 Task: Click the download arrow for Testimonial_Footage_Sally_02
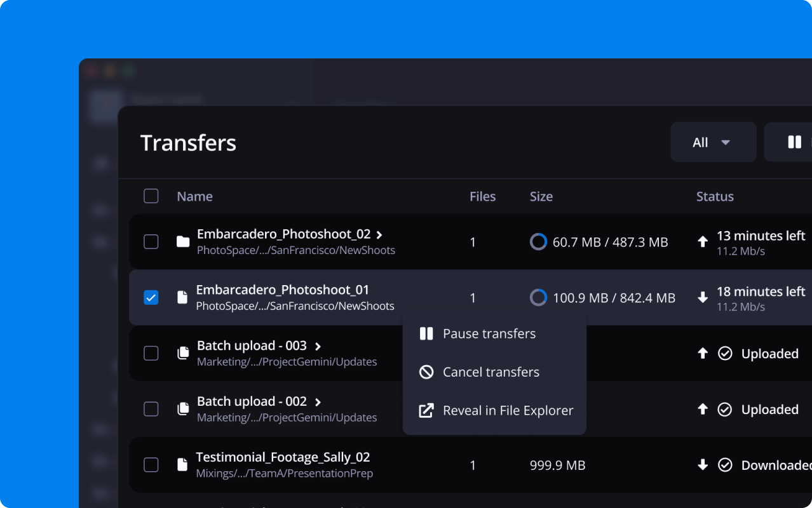click(x=703, y=465)
